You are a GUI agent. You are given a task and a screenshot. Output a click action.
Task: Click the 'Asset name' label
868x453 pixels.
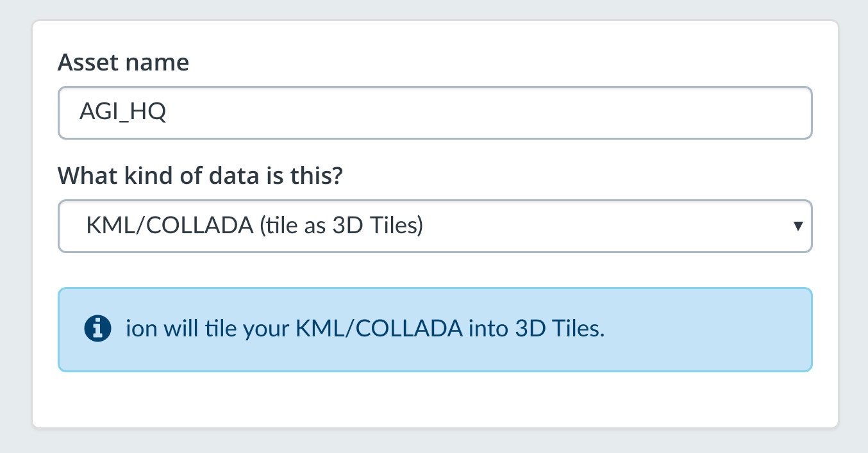[x=123, y=63]
